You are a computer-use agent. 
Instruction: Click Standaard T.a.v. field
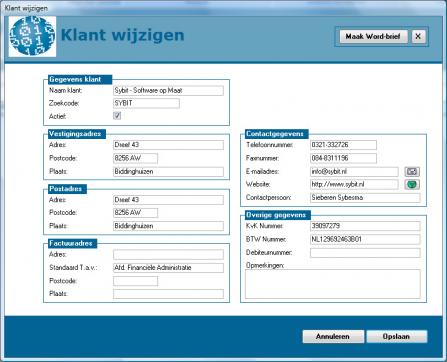click(x=168, y=268)
